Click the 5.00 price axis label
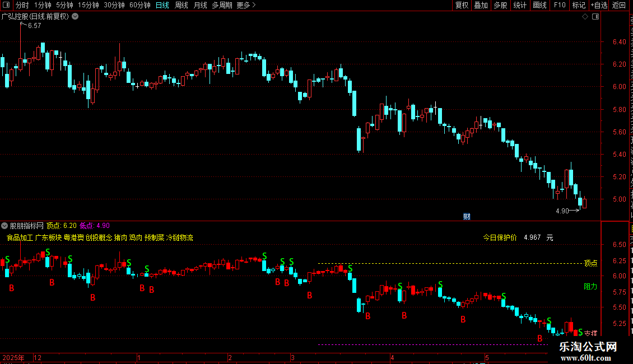 619,199
